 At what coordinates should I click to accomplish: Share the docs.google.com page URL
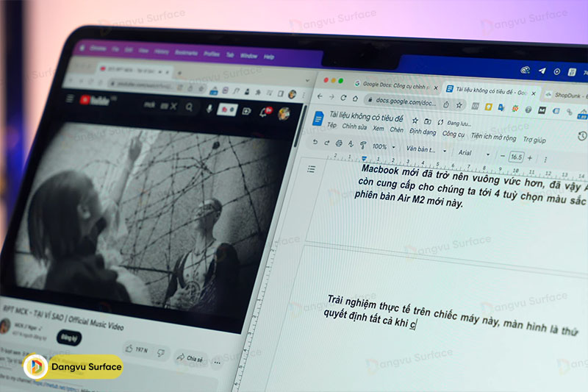[x=446, y=104]
